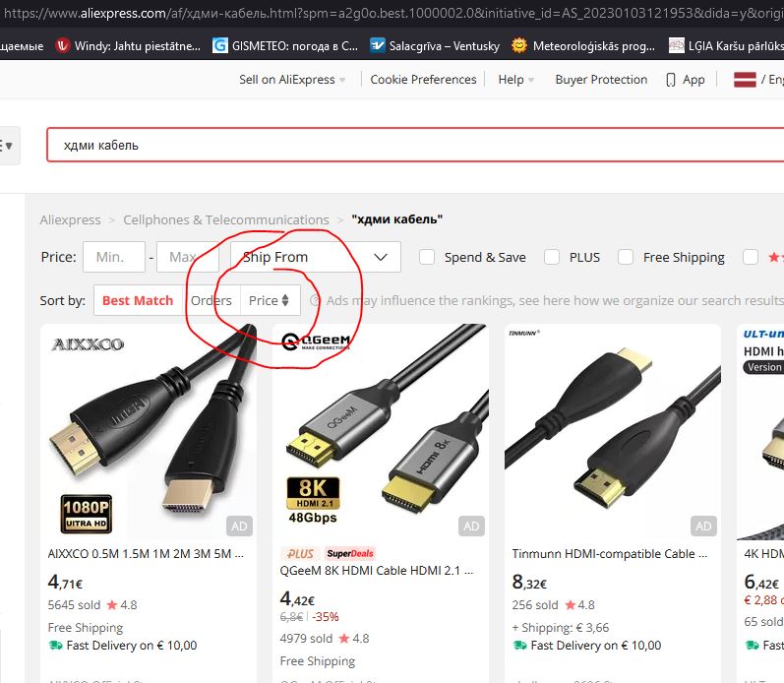Click the -35% discount label
The image size is (784, 683).
pyautogui.click(x=326, y=617)
